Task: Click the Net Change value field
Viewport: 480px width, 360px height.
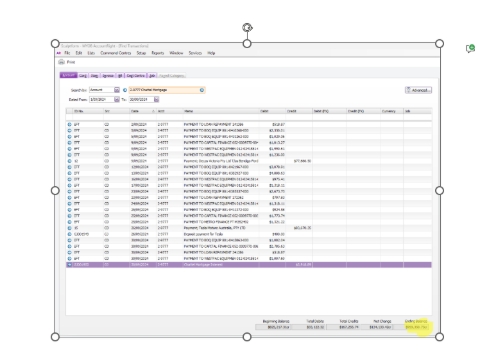Action: pyautogui.click(x=377, y=327)
